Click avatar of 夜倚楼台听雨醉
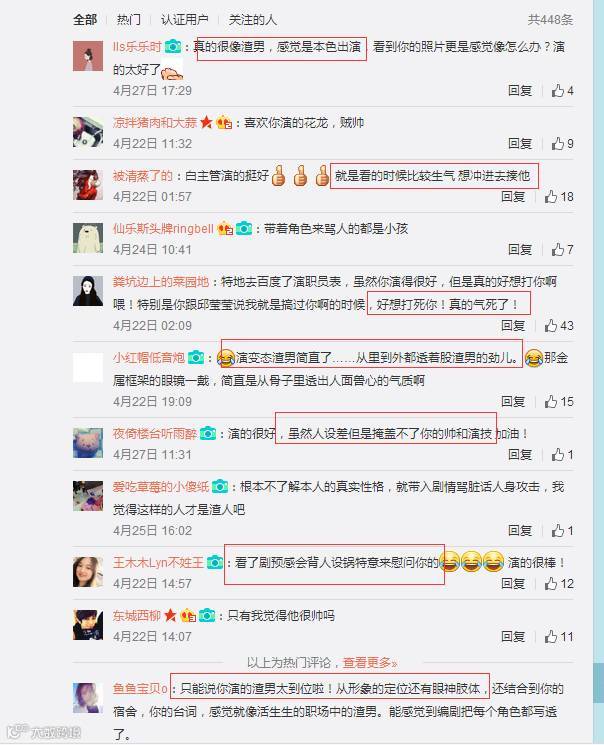Screen dimensions: 604x745 tap(88, 443)
